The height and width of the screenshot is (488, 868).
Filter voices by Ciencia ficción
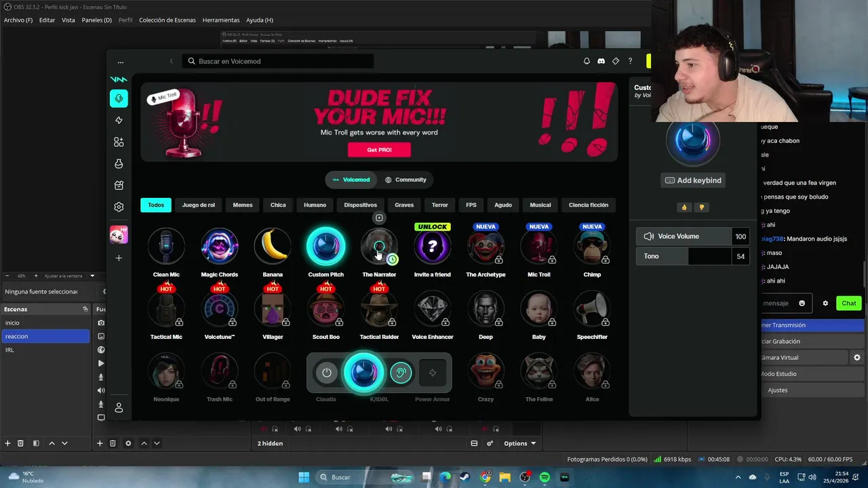(588, 205)
